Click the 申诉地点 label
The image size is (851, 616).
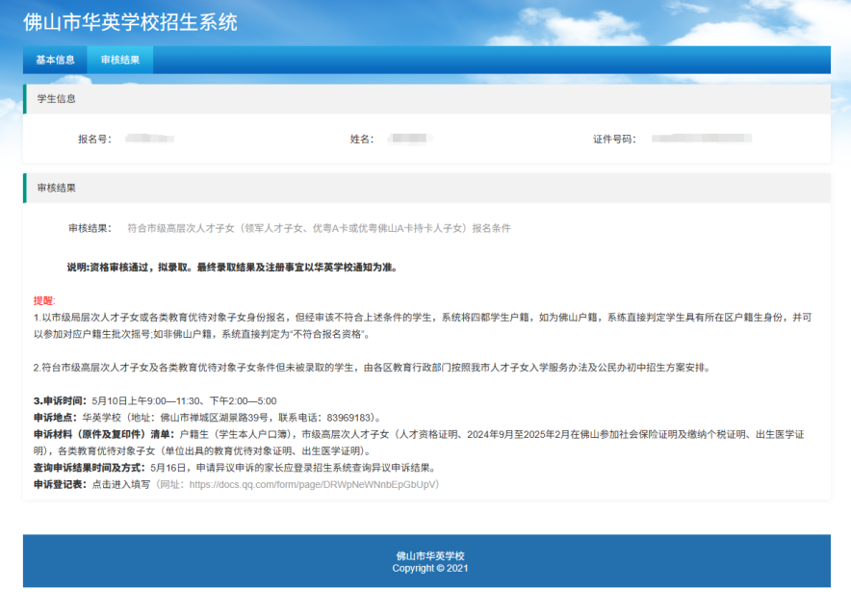pyautogui.click(x=56, y=418)
